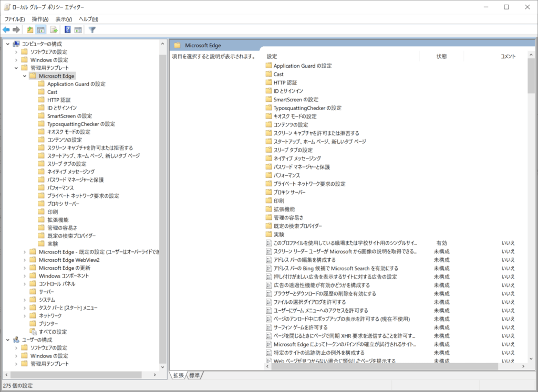This screenshot has width=538, height=392.
Task: Collapse the ユーザーの構成 node
Action: click(7, 340)
